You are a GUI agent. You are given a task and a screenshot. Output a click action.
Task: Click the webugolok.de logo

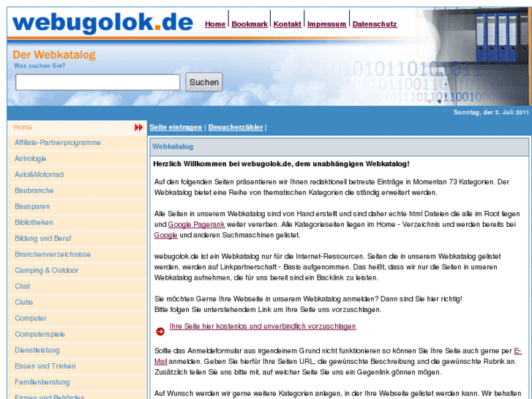[102, 23]
